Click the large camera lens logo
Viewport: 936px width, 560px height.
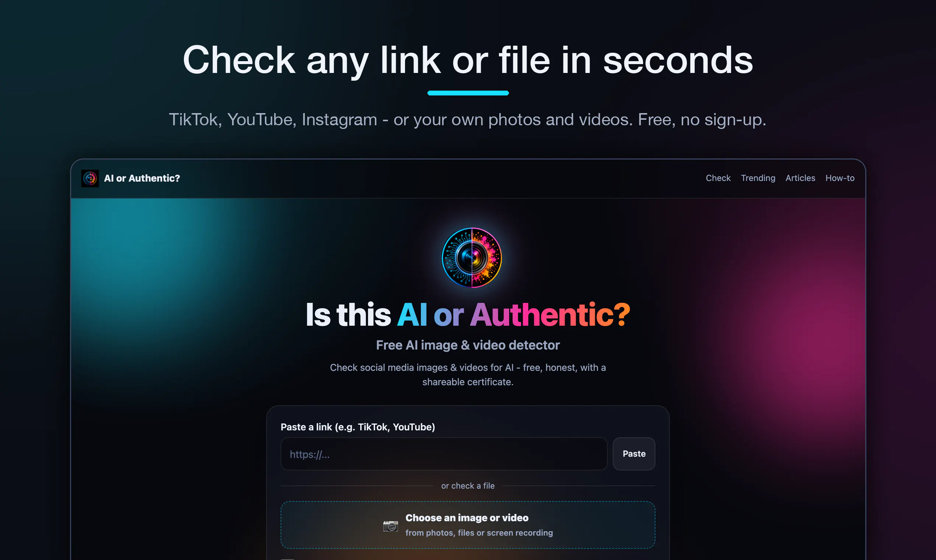point(472,258)
